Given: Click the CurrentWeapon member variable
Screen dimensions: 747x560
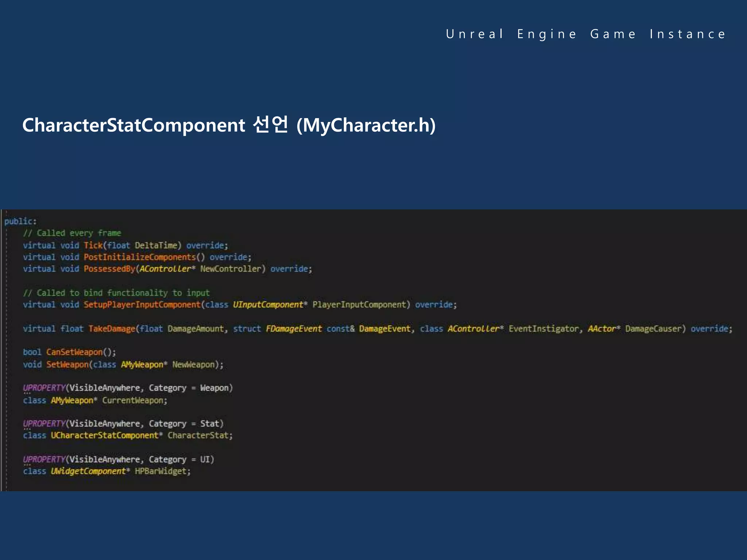Looking at the screenshot, I should pyautogui.click(x=133, y=400).
